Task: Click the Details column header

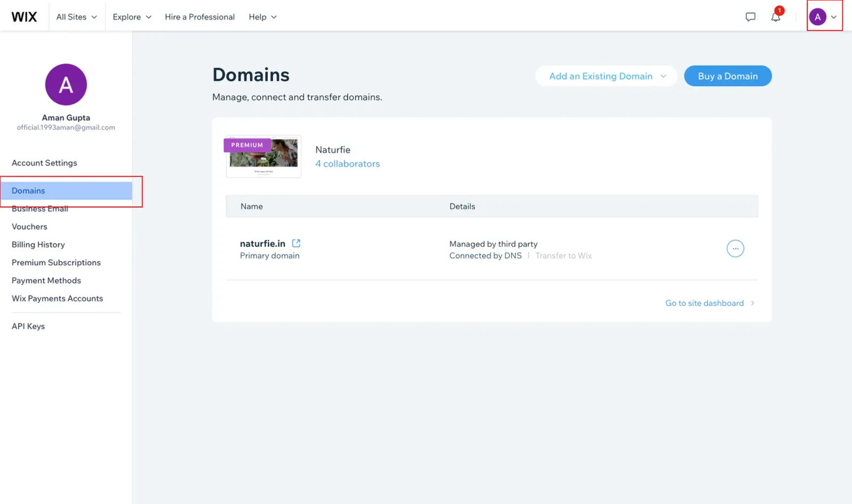Action: click(x=462, y=206)
